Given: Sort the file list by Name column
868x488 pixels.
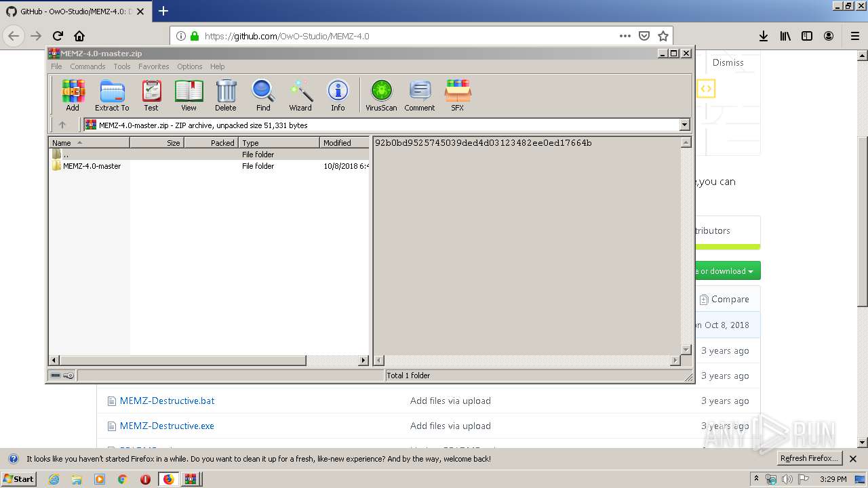Looking at the screenshot, I should click(89, 142).
